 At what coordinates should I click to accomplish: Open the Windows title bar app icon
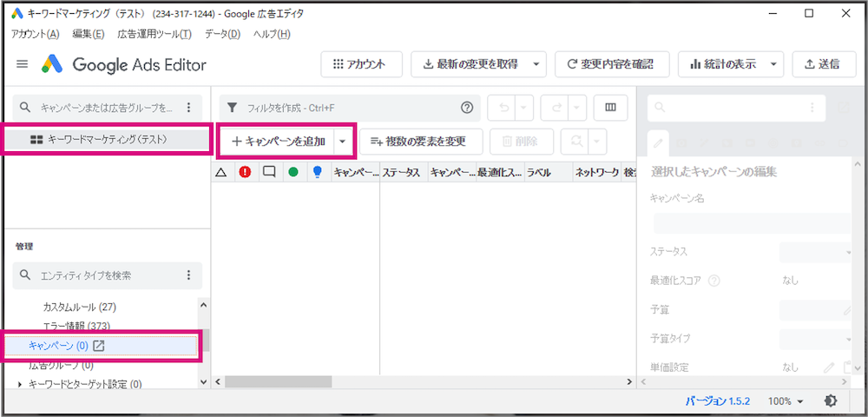(x=17, y=14)
